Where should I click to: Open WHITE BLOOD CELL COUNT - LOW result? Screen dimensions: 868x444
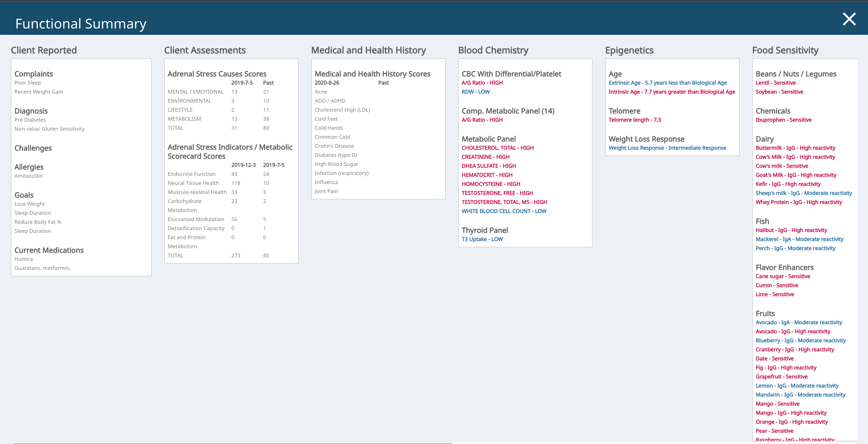click(x=504, y=211)
